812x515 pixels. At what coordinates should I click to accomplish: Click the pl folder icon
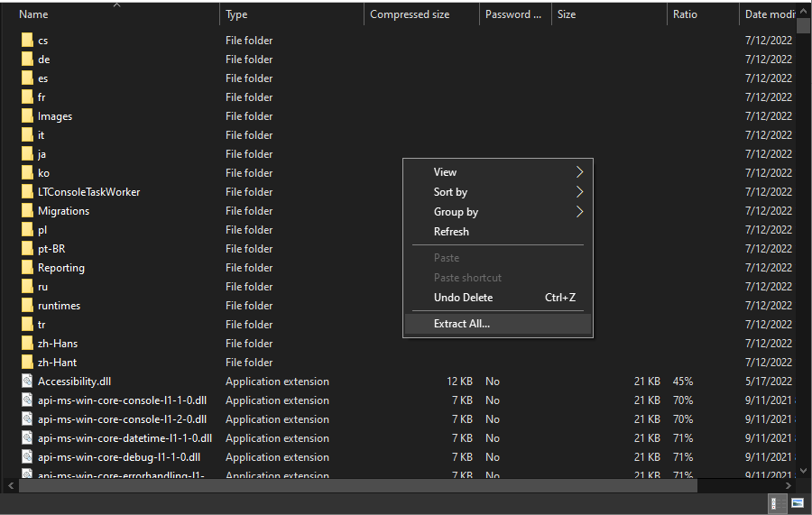(x=27, y=230)
